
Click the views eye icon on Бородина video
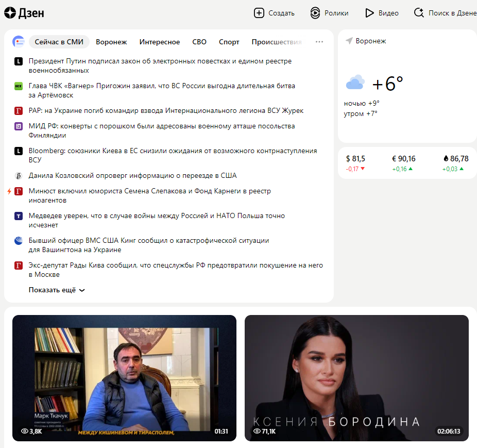tap(257, 432)
